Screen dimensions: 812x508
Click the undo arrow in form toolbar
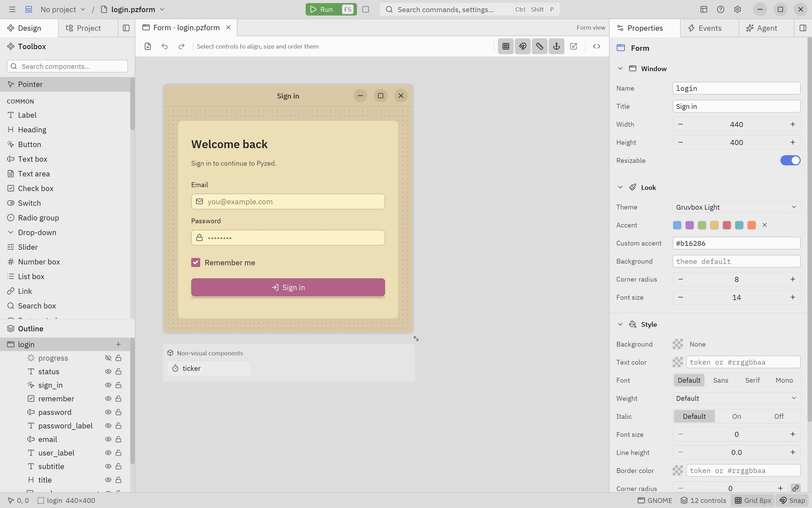pyautogui.click(x=164, y=46)
